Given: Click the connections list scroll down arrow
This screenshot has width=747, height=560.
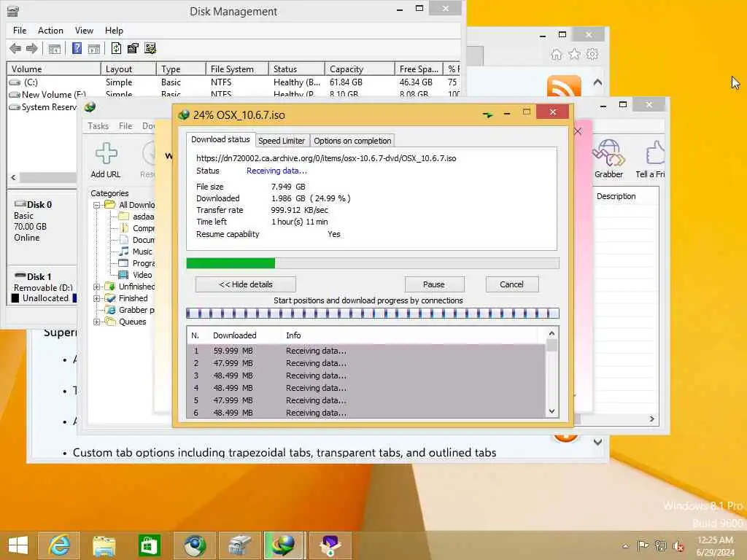Looking at the screenshot, I should click(x=551, y=411).
